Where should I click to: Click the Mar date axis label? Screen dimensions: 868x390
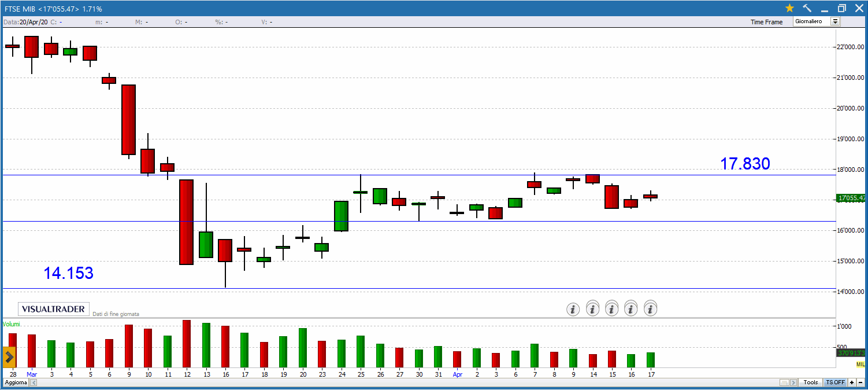[x=32, y=374]
